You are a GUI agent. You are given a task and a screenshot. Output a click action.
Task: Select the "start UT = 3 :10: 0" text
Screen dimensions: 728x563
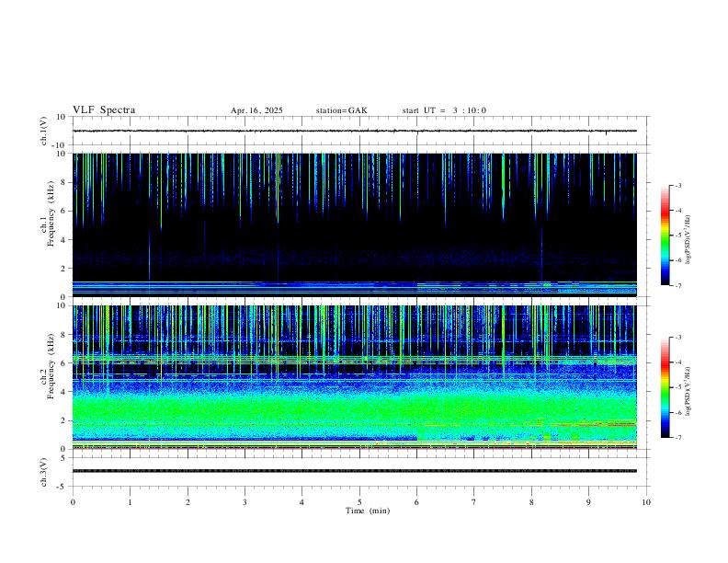[444, 110]
